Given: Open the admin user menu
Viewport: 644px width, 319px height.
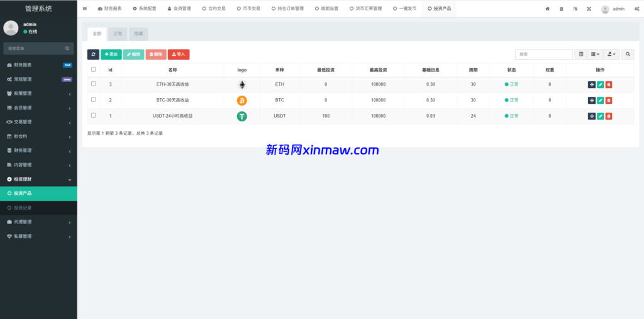Looking at the screenshot, I should coord(613,9).
